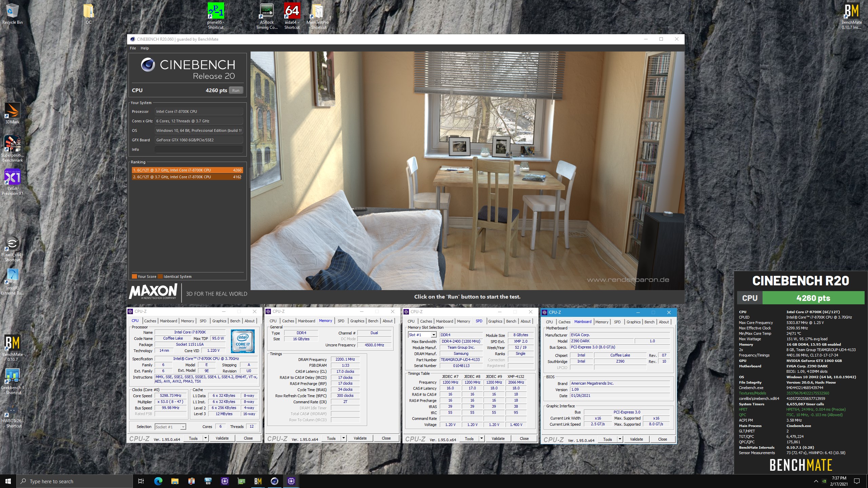This screenshot has width=868, height=488.
Task: Open Tools dropdown arrow in Memory CPU-Z window
Action: click(343, 438)
